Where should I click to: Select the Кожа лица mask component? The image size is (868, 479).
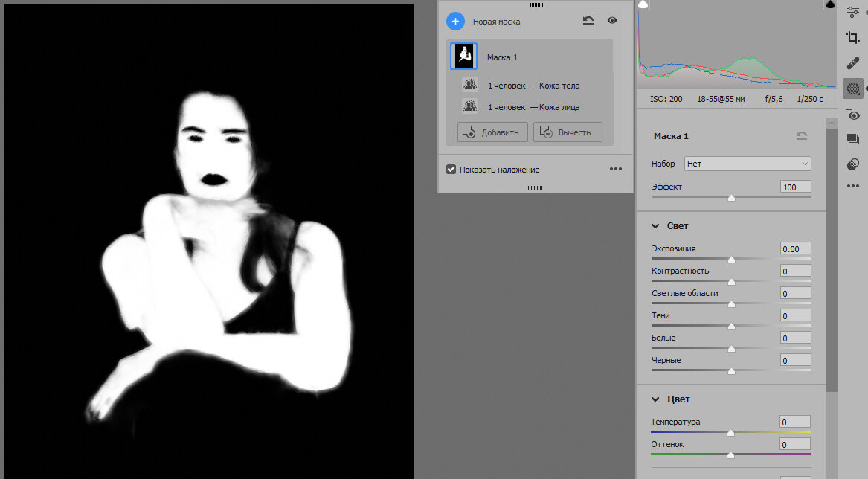tap(533, 107)
